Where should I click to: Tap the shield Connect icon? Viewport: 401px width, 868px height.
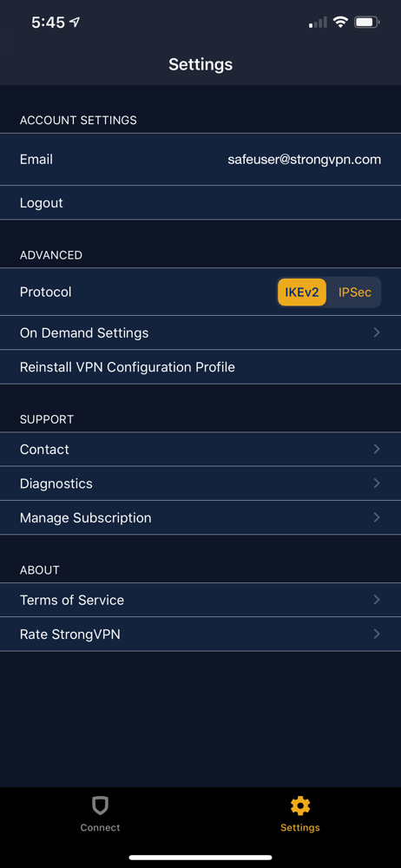[x=100, y=806]
